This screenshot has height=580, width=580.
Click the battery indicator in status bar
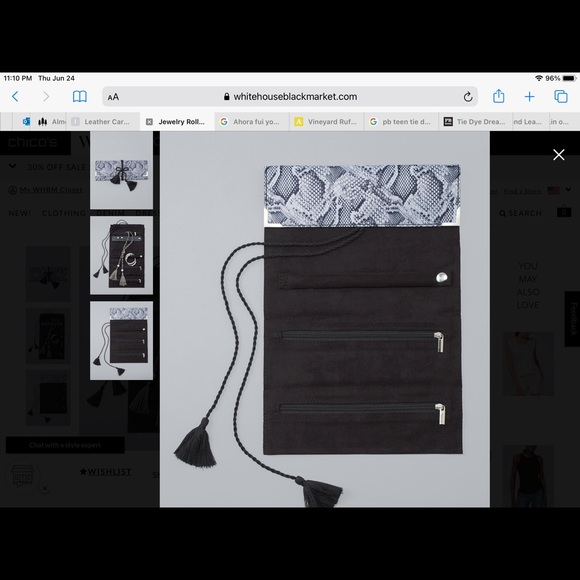569,78
